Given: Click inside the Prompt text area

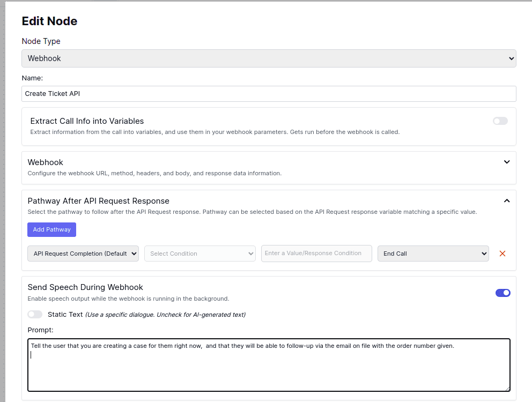Looking at the screenshot, I should click(269, 370).
